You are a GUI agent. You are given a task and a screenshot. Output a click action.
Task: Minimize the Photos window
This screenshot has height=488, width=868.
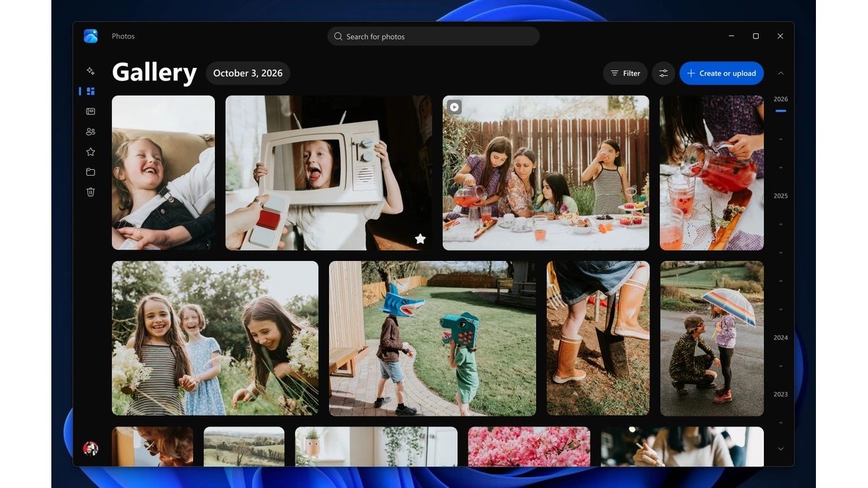click(x=732, y=36)
